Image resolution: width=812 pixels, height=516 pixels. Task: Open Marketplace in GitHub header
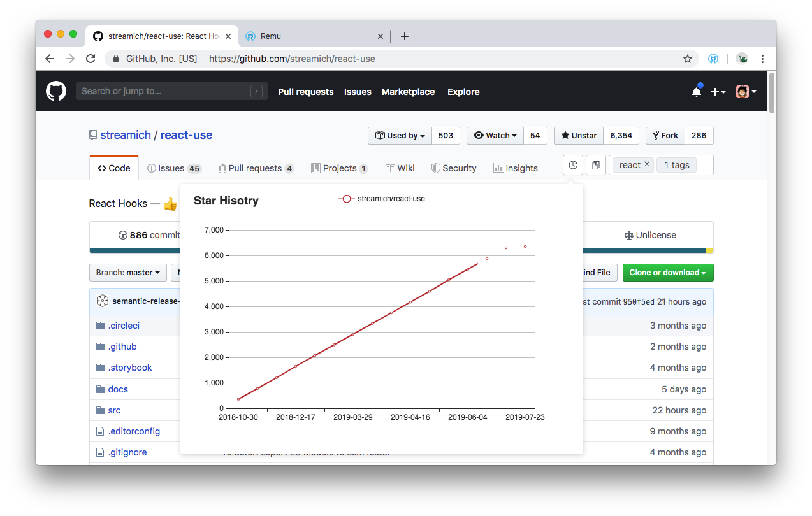(x=408, y=92)
